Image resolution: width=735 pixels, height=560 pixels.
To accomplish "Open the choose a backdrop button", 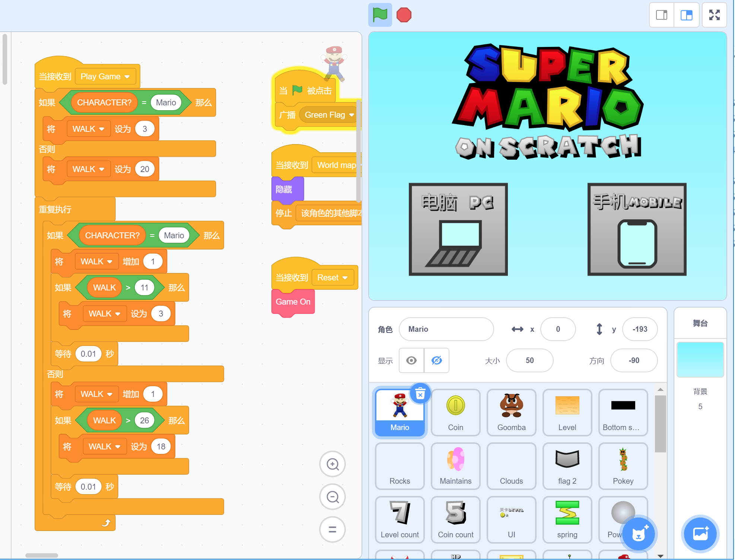I will 700,534.
